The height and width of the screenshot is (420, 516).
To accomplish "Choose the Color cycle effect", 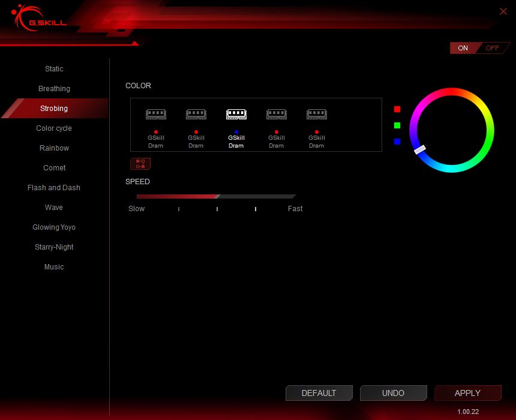I will tap(54, 128).
